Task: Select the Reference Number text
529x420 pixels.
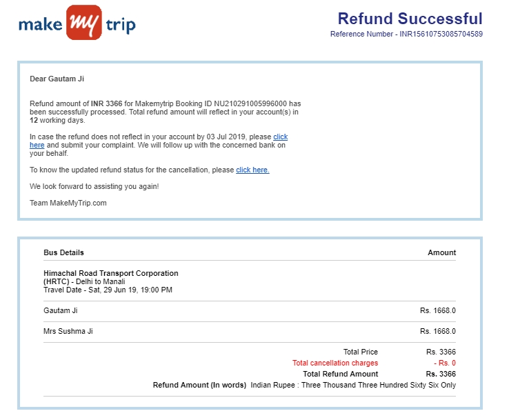Action: [406, 34]
